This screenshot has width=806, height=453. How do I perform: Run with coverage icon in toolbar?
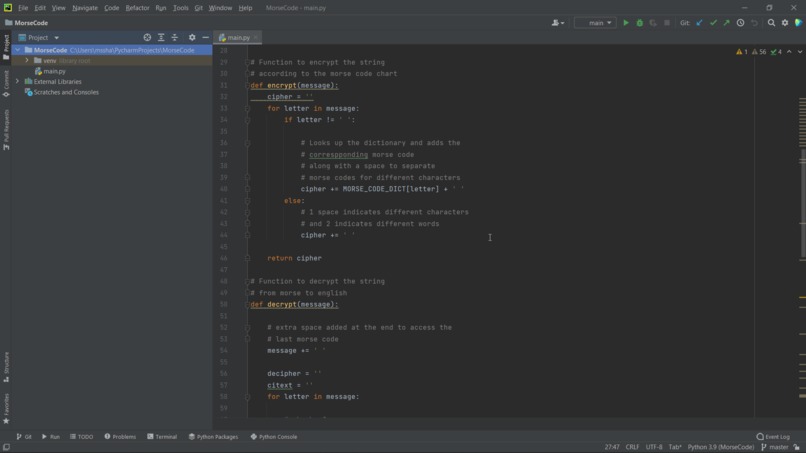pyautogui.click(x=653, y=23)
